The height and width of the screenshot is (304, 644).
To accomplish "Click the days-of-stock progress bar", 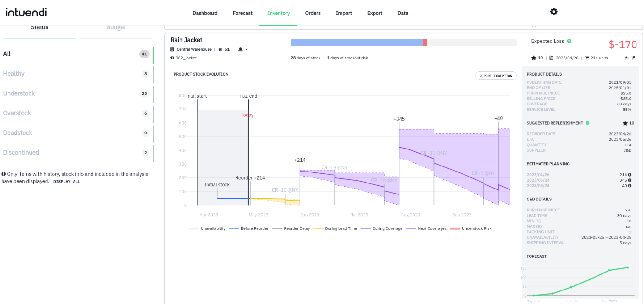I will tap(403, 42).
